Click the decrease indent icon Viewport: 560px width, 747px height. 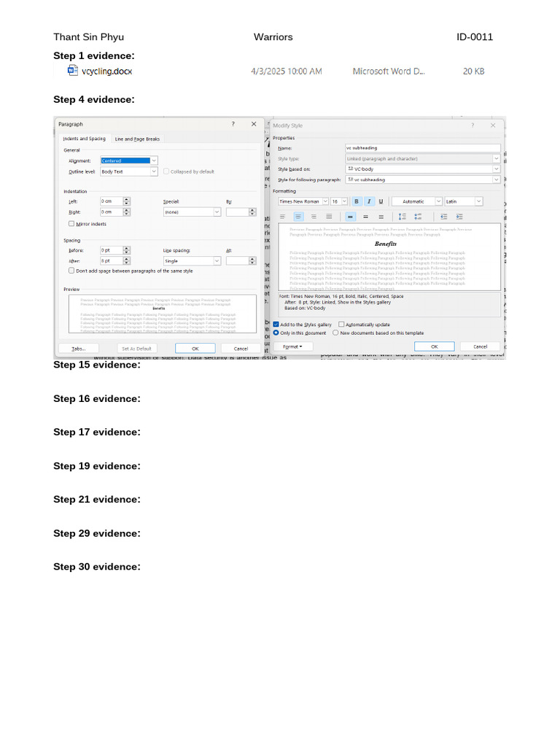pyautogui.click(x=444, y=217)
